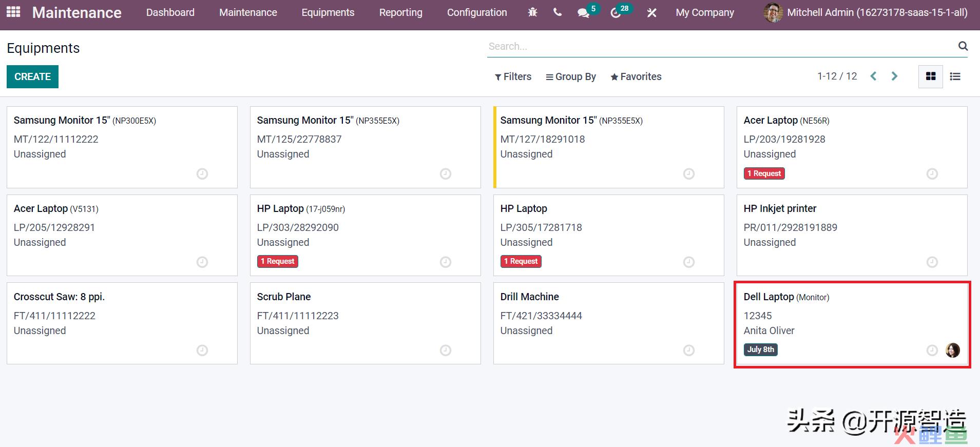Go to previous page arrow
Screen dimensions: 980x447
click(873, 76)
